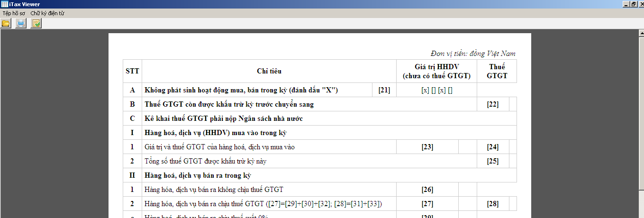Toggle the second [x] checkbox in row A
The width and height of the screenshot is (644, 218).
coord(442,90)
